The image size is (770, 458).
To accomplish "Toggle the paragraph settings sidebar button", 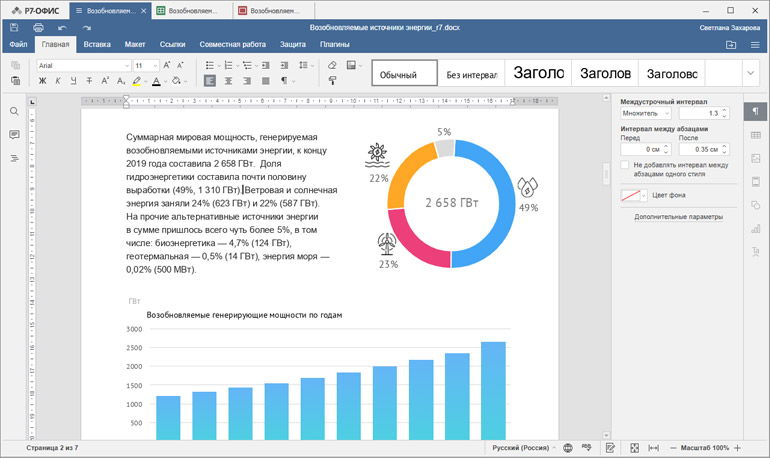I will [755, 110].
